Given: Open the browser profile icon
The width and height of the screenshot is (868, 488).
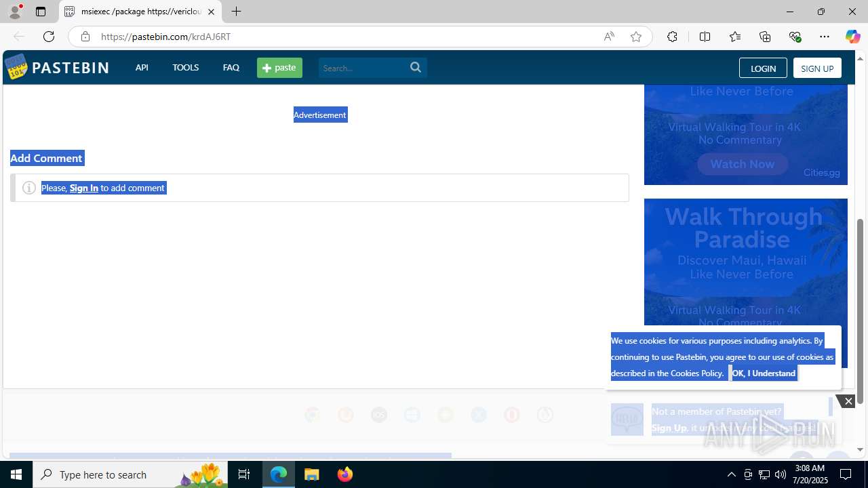Looking at the screenshot, I should pyautogui.click(x=15, y=12).
